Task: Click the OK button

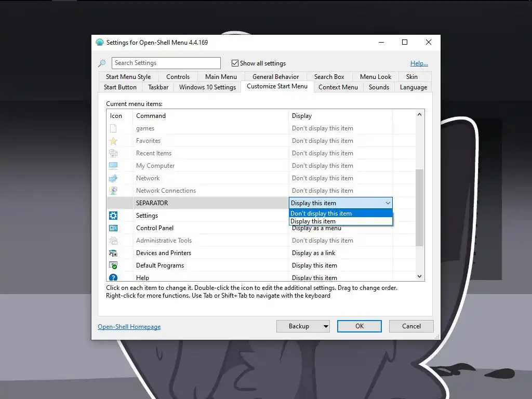Action: point(360,326)
